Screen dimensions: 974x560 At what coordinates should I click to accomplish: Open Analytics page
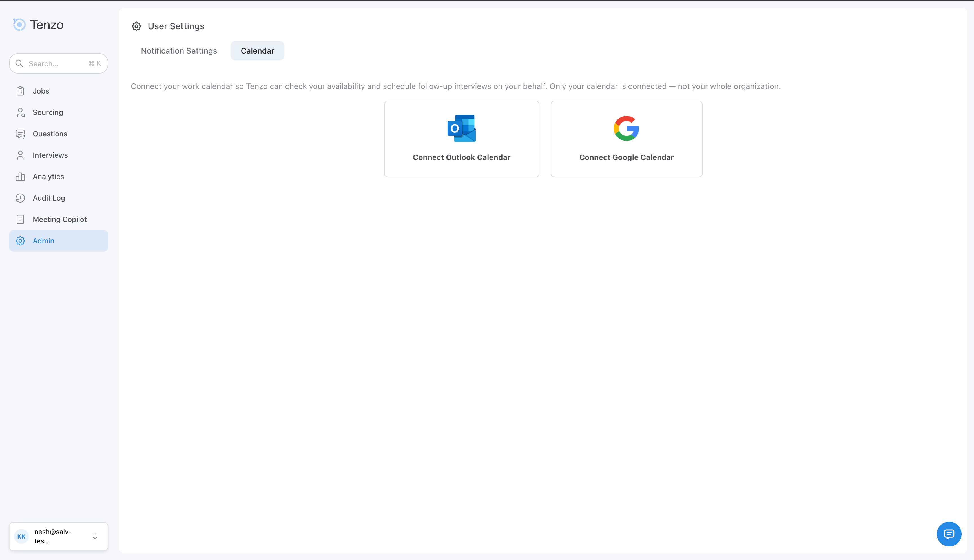tap(58, 177)
